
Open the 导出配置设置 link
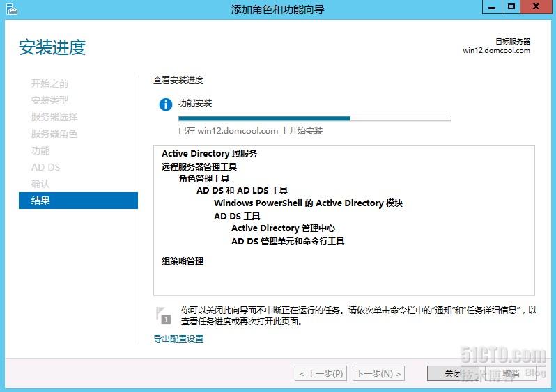(178, 339)
